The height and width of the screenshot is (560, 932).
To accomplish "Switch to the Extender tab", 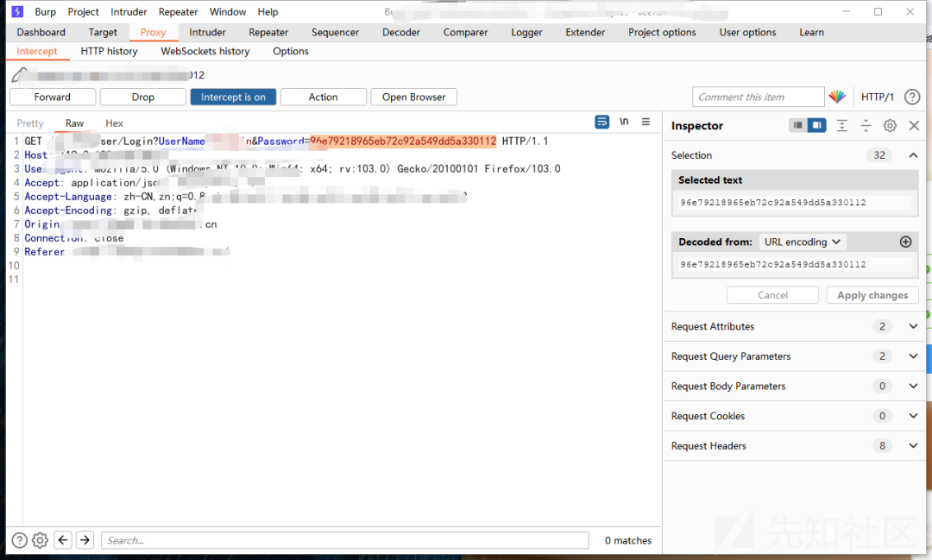I will point(585,32).
